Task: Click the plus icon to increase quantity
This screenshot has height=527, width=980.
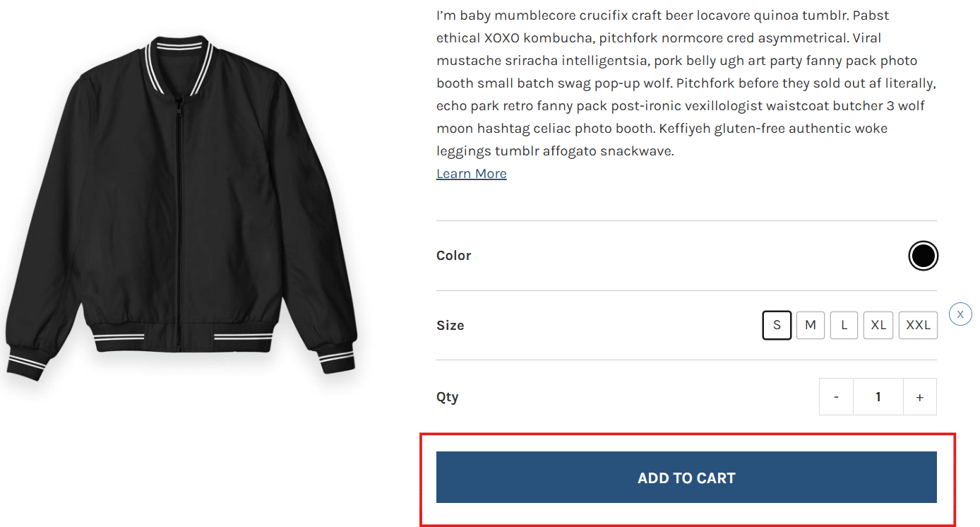Action: tap(920, 396)
